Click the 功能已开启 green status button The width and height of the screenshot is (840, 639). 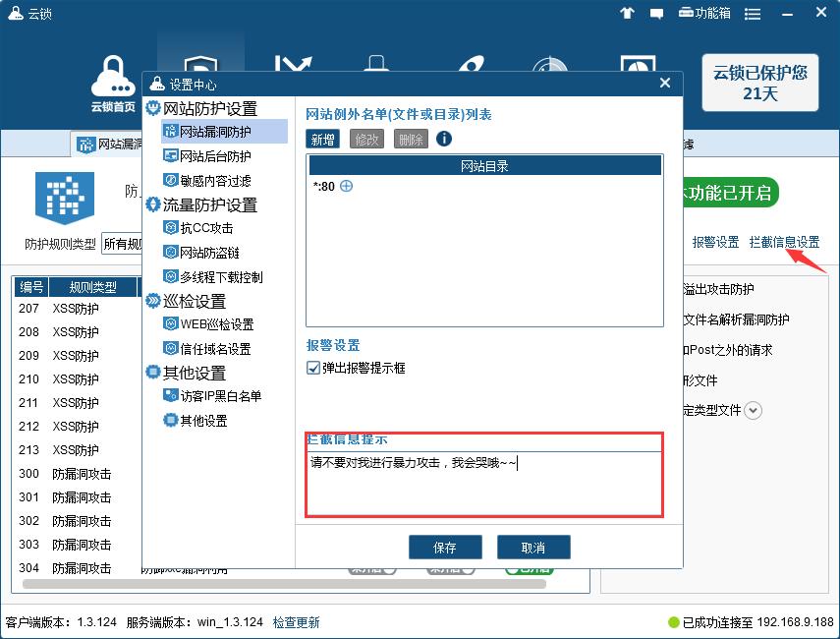click(729, 192)
